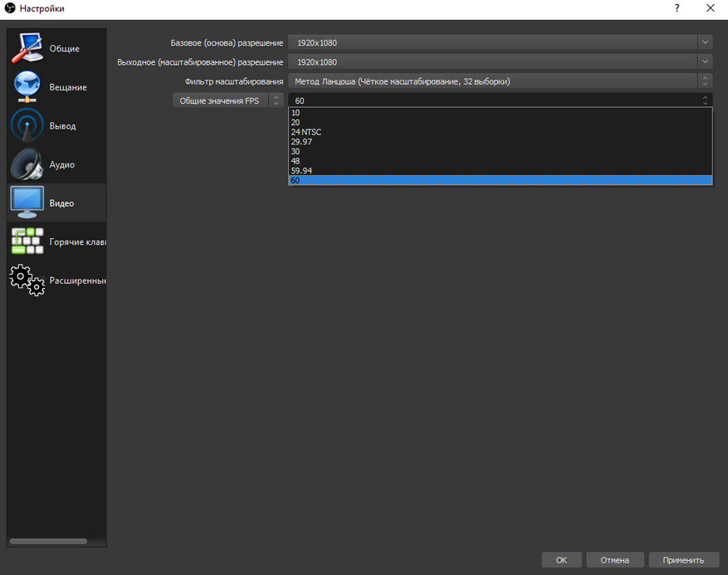Open the Общие settings icon
The width and height of the screenshot is (728, 575).
pos(27,48)
